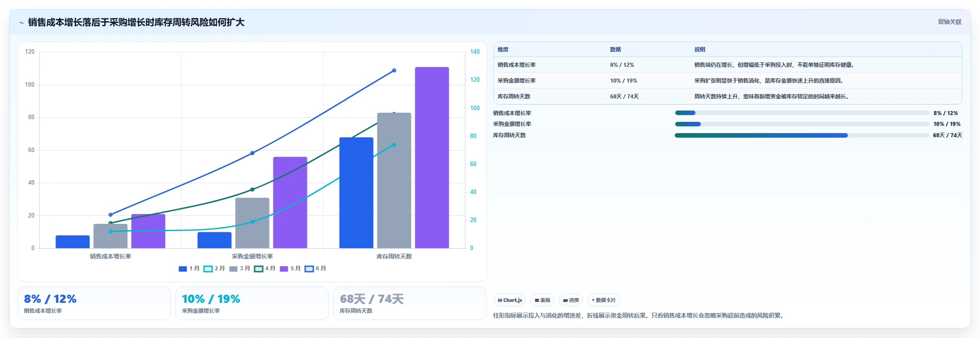Click the blue 6月 line point above 采购金额增长率
This screenshot has width=980, height=338.
click(252, 153)
